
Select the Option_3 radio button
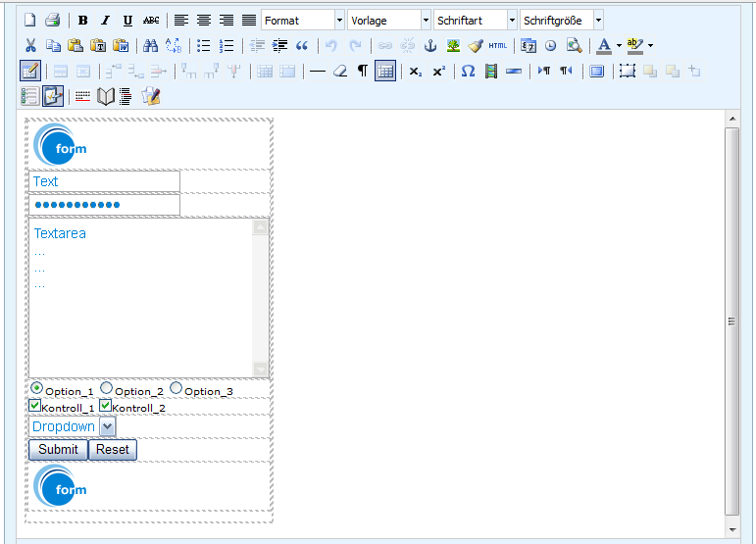click(x=176, y=388)
